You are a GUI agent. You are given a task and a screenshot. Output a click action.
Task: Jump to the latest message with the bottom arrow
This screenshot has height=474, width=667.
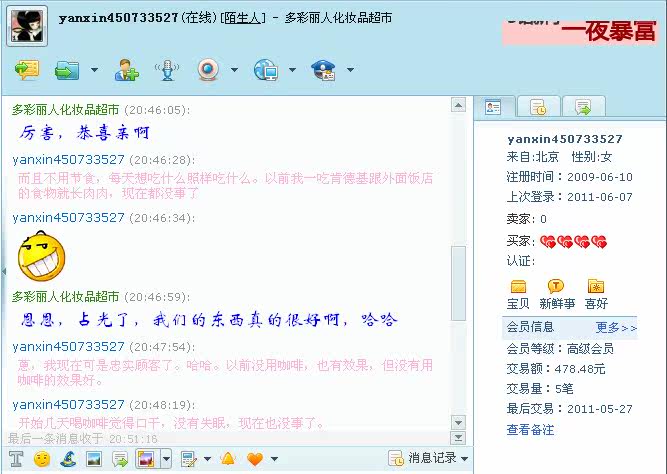458,437
